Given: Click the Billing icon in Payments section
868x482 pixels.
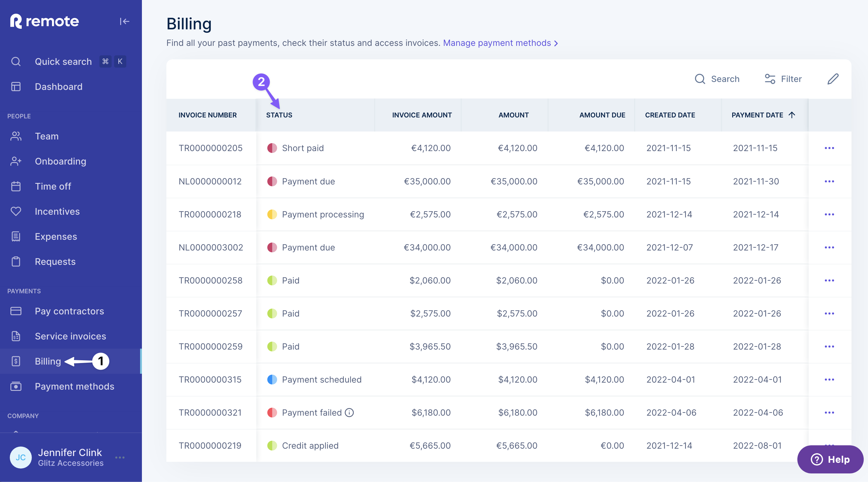Looking at the screenshot, I should [x=16, y=361].
